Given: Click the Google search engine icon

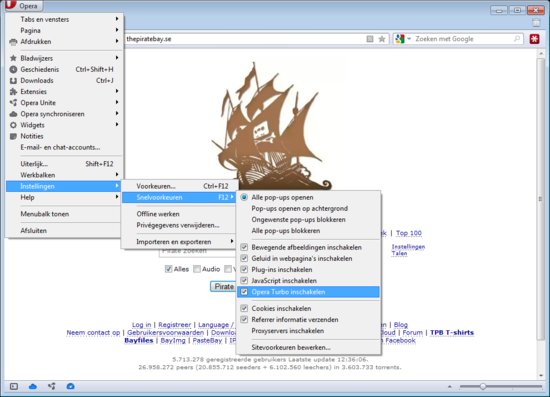Looking at the screenshot, I should tap(400, 39).
